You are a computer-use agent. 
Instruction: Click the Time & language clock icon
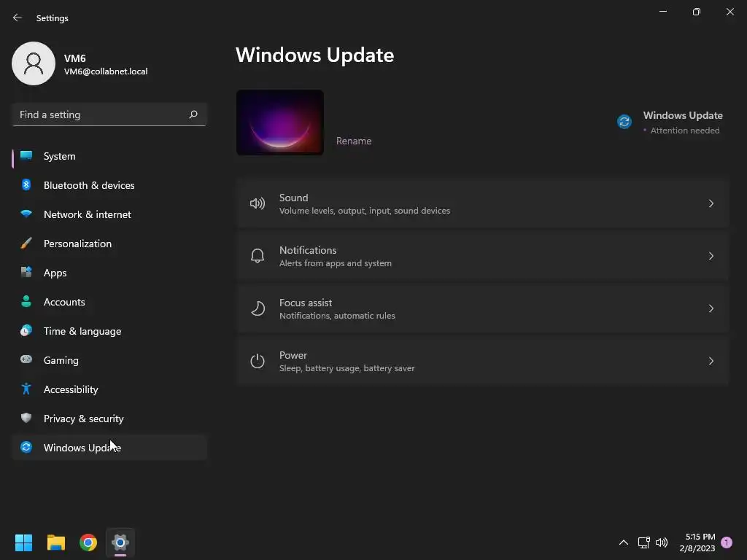tap(26, 330)
